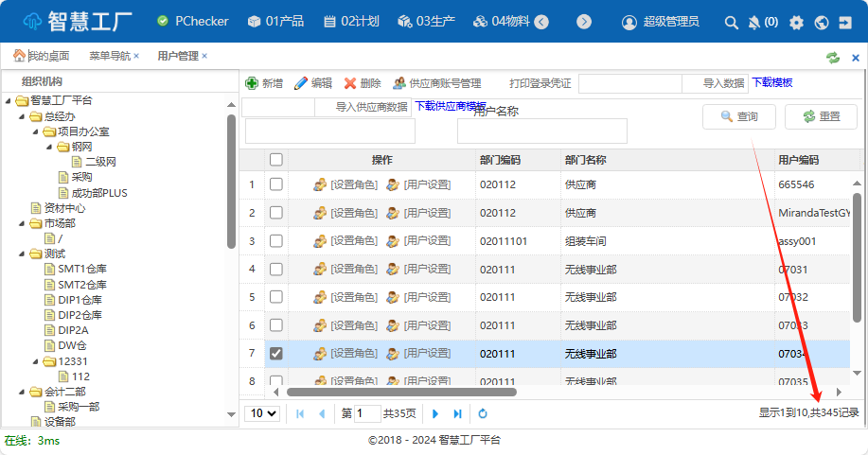Click the 新增 add toolbar button
This screenshot has width=868, height=455.
coord(264,83)
